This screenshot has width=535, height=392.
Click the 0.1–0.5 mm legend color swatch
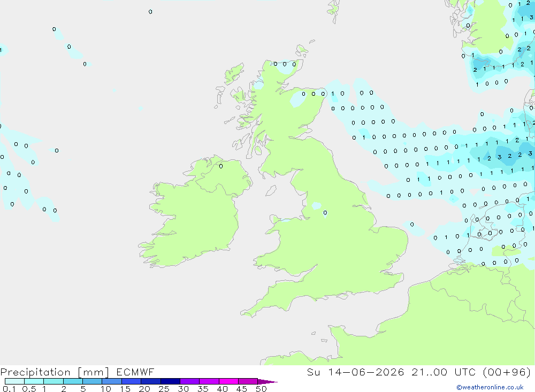pos(14,381)
